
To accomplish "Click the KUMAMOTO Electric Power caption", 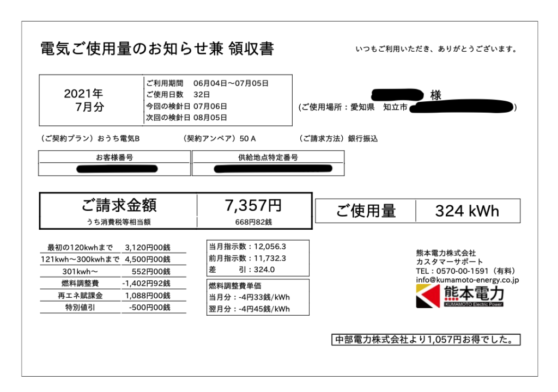I will (474, 304).
